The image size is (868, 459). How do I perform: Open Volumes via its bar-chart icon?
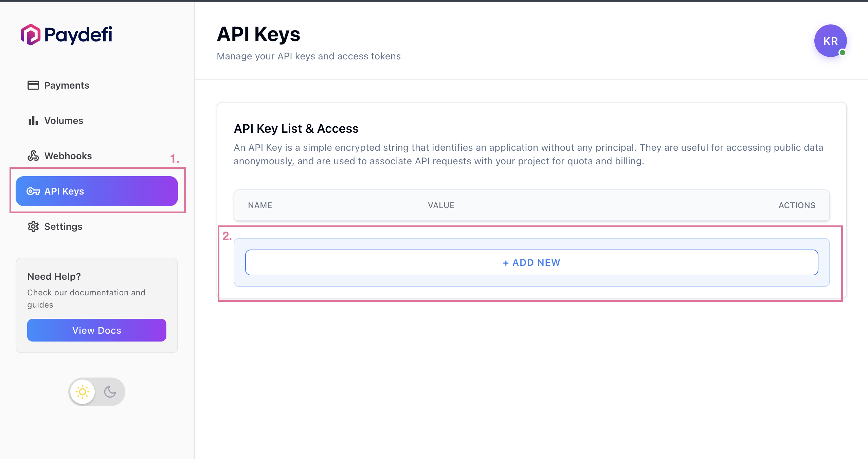(x=33, y=121)
